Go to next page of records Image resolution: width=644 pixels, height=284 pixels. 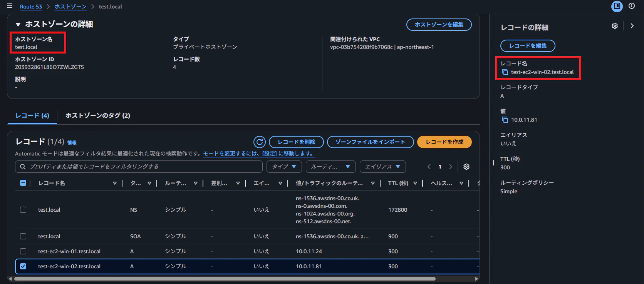click(451, 167)
